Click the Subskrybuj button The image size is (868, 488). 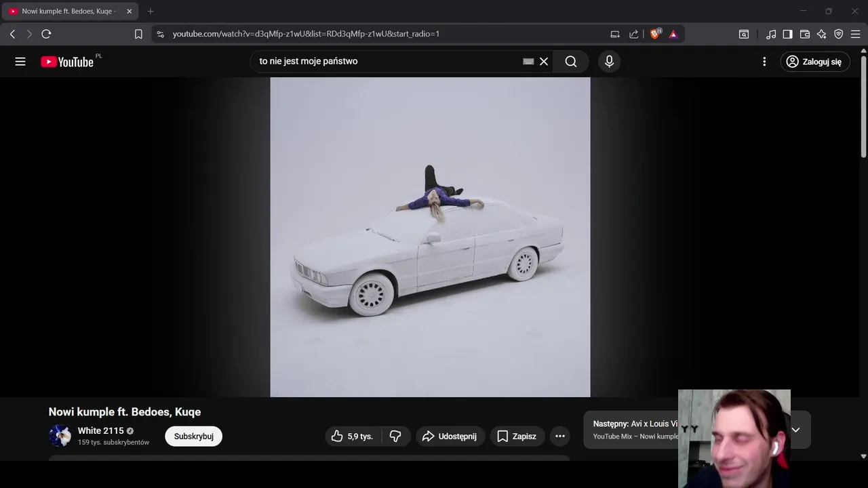pos(193,436)
